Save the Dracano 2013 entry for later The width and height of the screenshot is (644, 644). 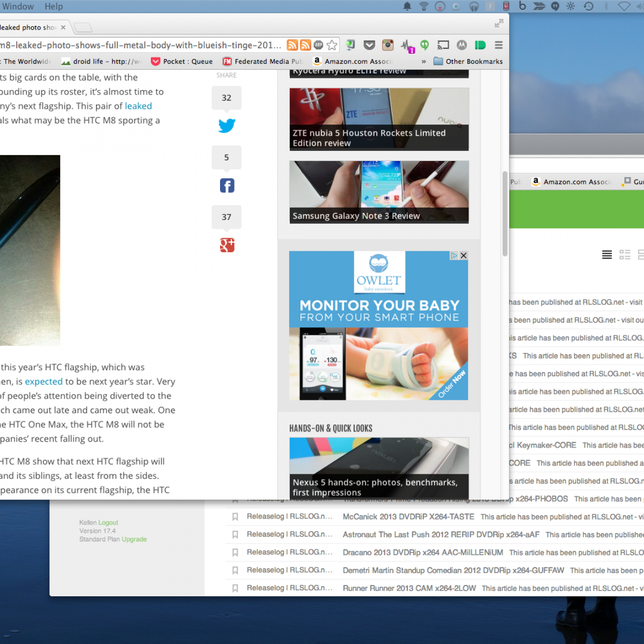pyautogui.click(x=235, y=552)
